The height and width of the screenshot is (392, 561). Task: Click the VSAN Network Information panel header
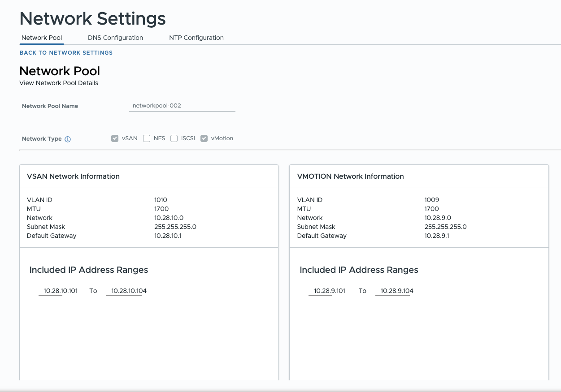pos(73,176)
